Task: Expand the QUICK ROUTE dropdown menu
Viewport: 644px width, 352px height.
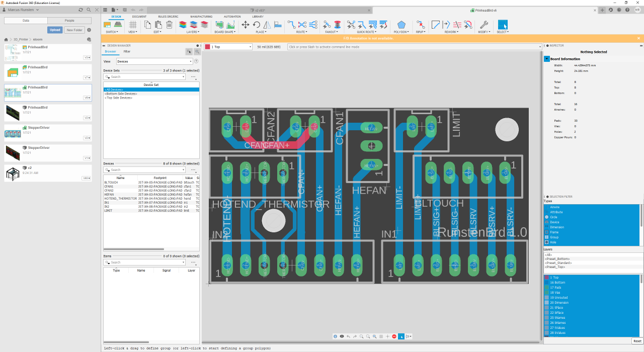Action: (x=366, y=32)
